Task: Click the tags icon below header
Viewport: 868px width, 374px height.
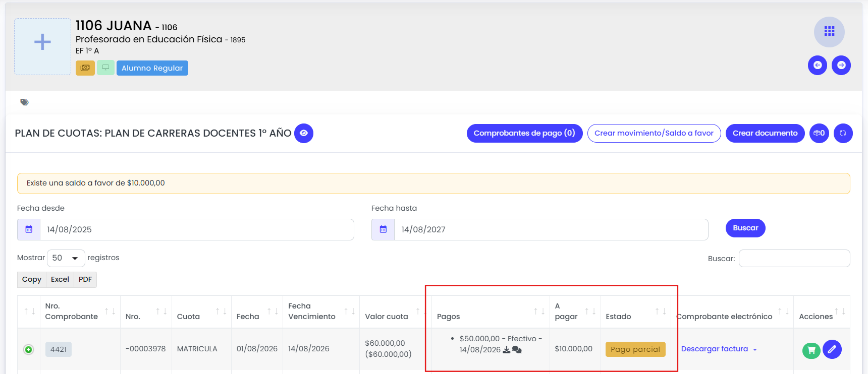Action: click(24, 102)
